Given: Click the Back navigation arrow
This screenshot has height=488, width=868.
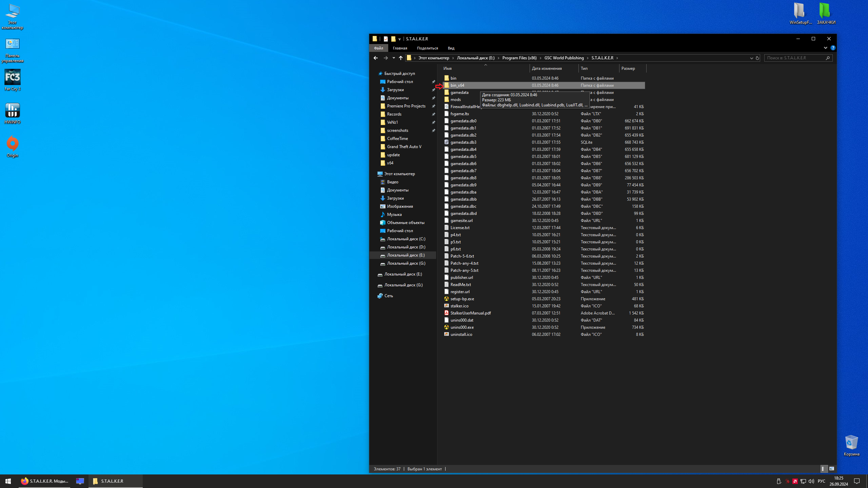Looking at the screenshot, I should [x=375, y=58].
